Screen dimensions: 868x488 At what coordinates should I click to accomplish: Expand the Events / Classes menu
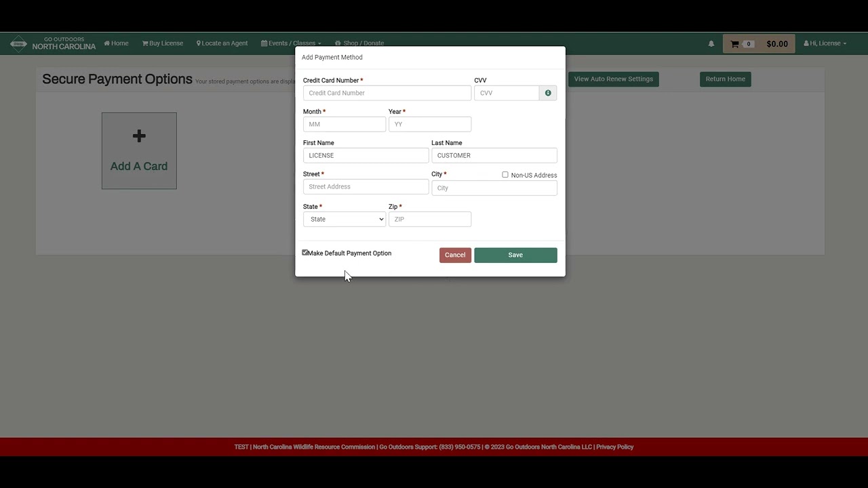291,43
